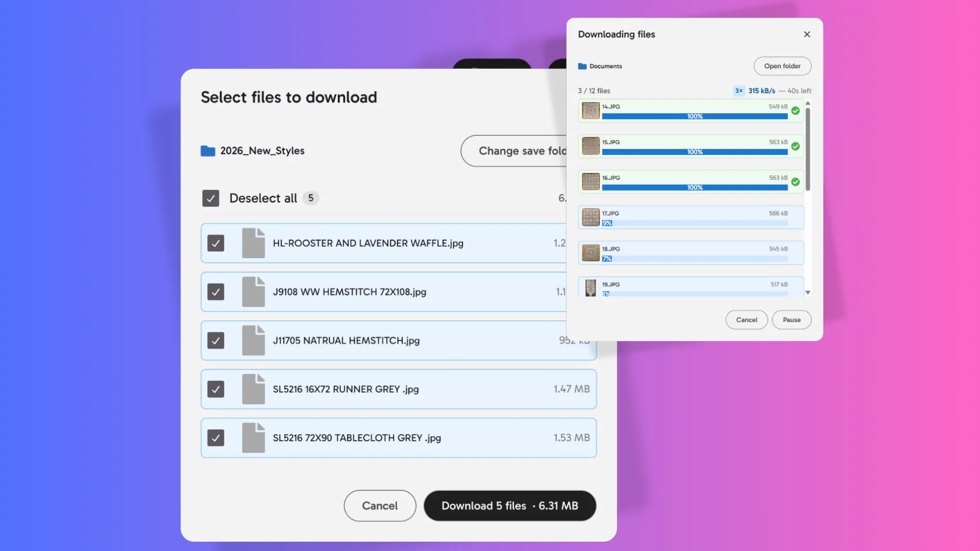Image resolution: width=980 pixels, height=551 pixels.
Task: Click the 2026_New_Styles folder name
Action: tap(262, 151)
